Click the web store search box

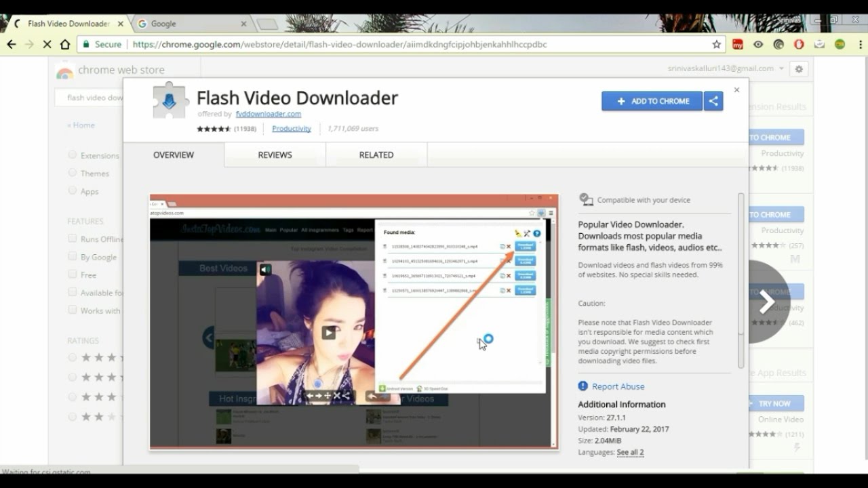click(90, 98)
